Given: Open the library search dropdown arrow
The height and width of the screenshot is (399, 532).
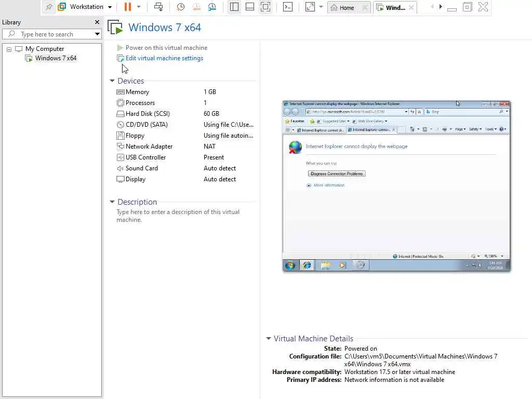Looking at the screenshot, I should pyautogui.click(x=97, y=34).
